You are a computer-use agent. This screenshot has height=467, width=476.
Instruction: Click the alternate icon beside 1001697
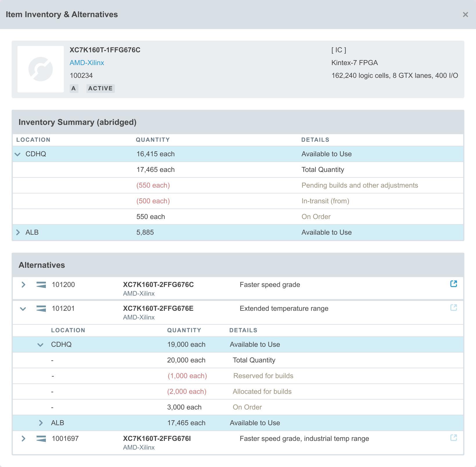point(41,439)
